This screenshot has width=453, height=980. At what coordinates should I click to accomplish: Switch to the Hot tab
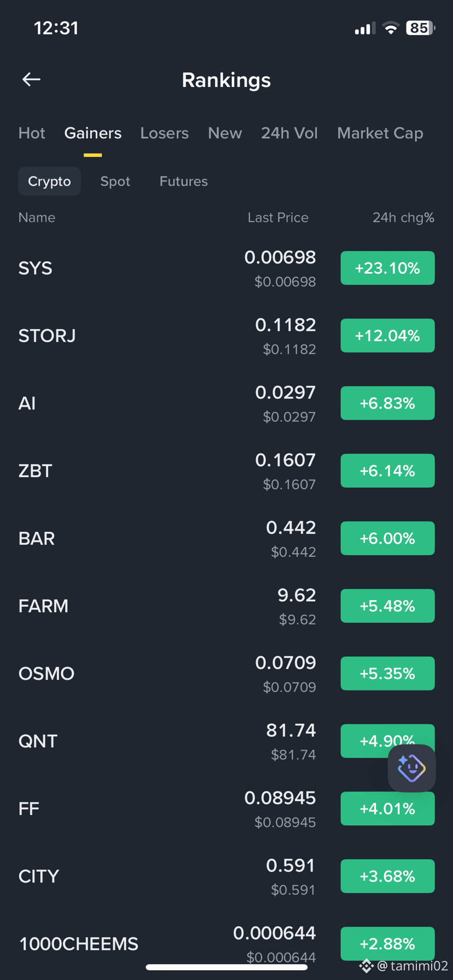click(32, 133)
